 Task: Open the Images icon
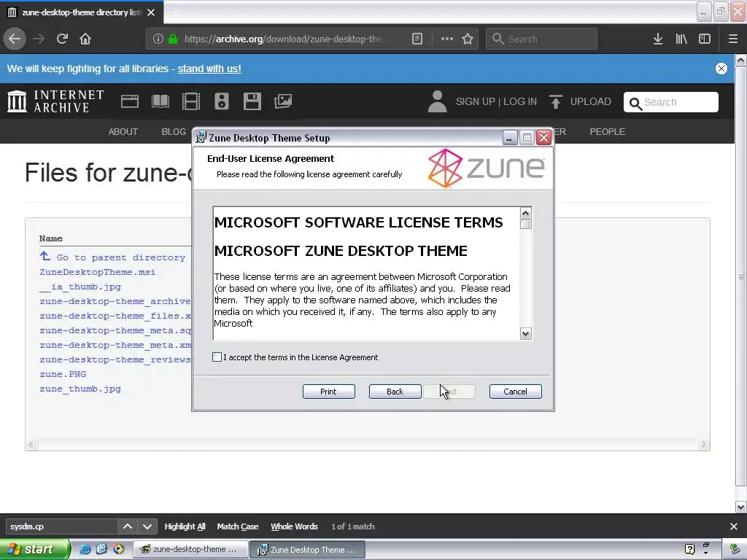[283, 101]
